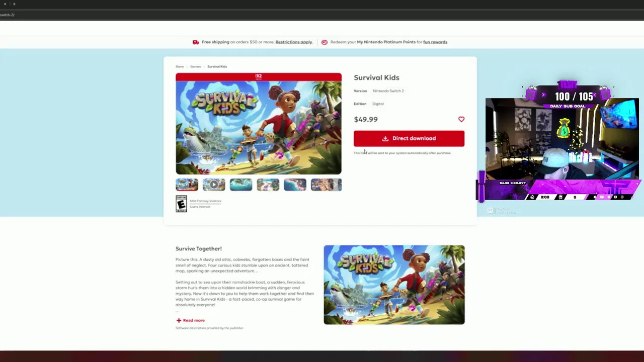Viewport: 644px width, 362px height.
Task: Click the Users Interact text
Action: (200, 207)
